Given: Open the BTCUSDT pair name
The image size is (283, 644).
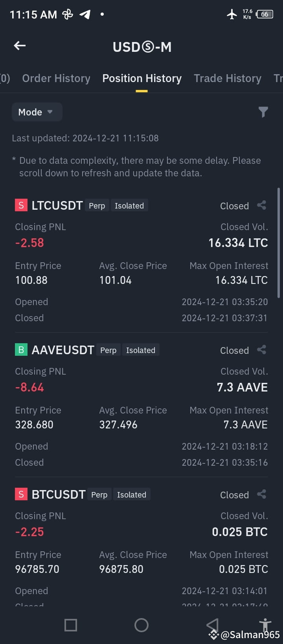Looking at the screenshot, I should 59,494.
